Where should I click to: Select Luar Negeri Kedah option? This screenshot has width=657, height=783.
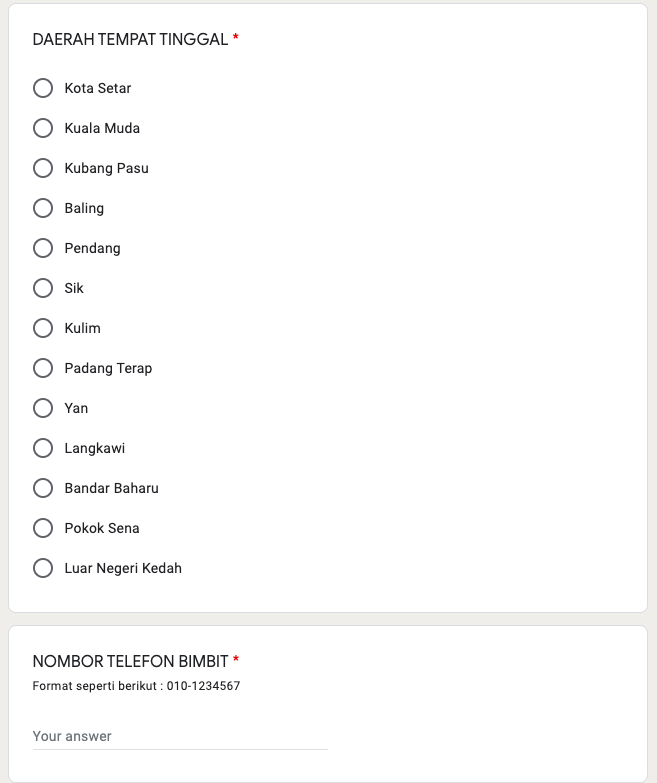click(43, 568)
